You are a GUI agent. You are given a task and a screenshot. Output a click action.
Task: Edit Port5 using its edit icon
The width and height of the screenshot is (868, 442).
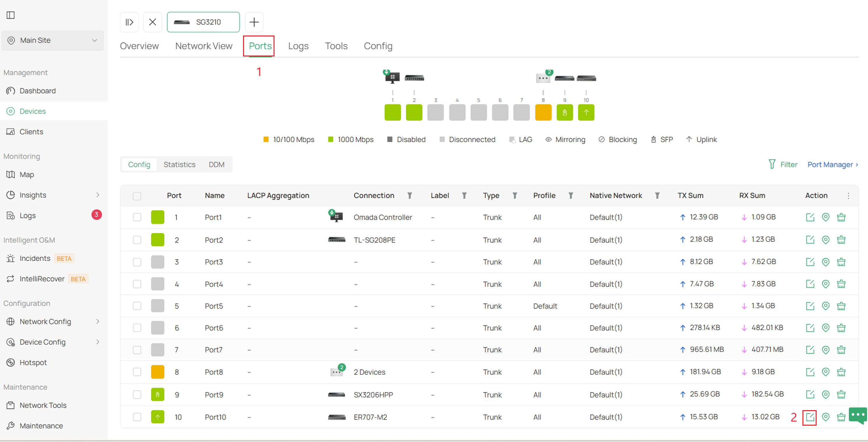810,306
